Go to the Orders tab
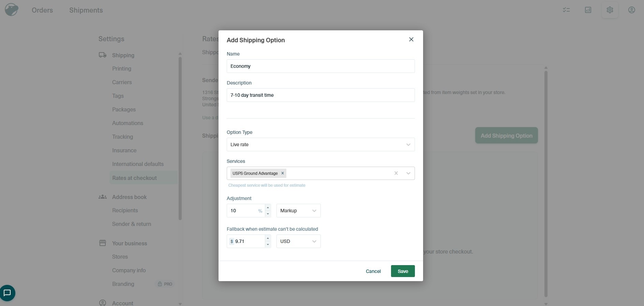This screenshot has width=644, height=306. tap(42, 10)
